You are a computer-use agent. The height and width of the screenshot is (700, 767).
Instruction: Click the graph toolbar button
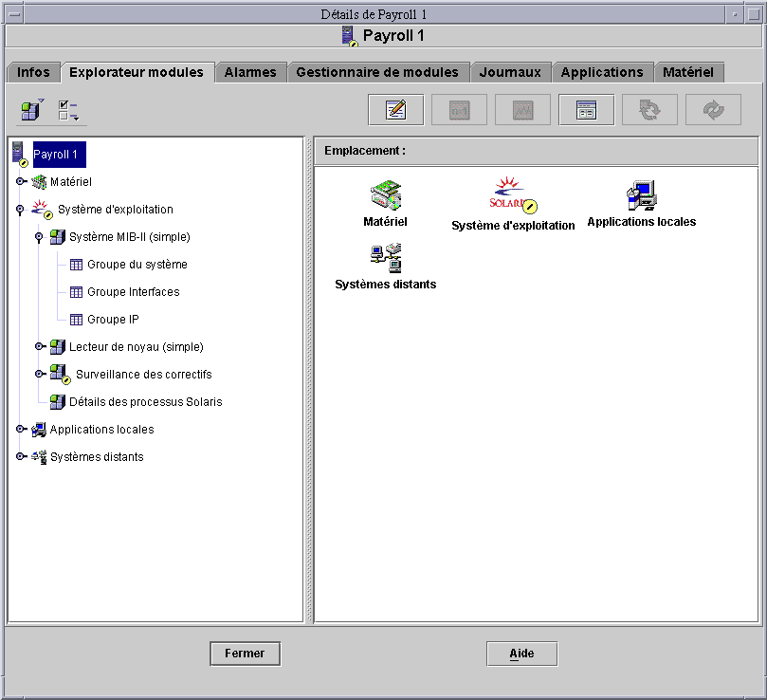[523, 110]
